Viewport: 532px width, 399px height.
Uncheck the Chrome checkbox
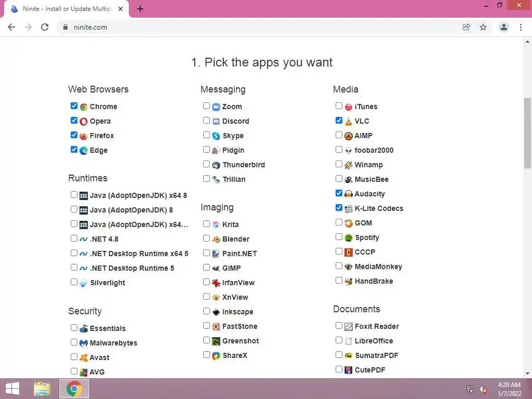(x=74, y=106)
